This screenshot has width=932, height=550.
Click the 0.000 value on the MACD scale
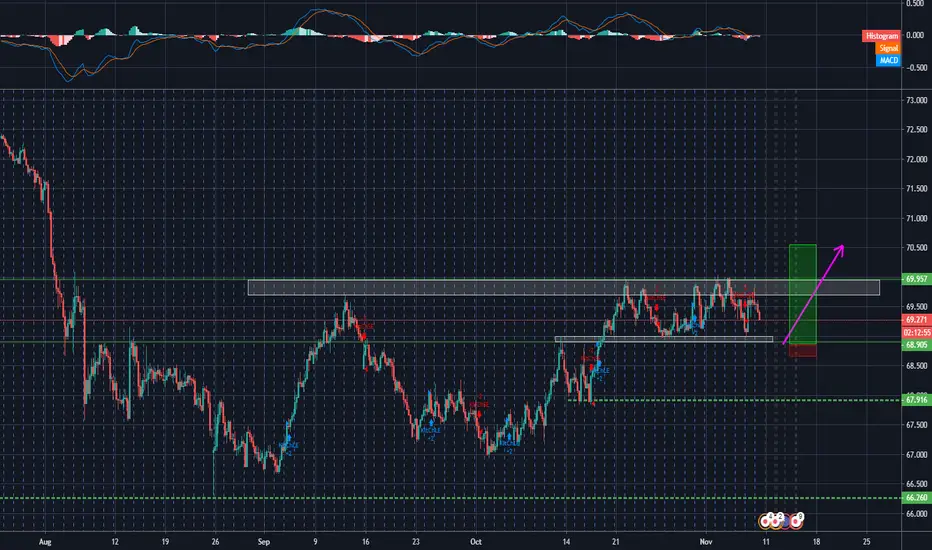(x=915, y=36)
